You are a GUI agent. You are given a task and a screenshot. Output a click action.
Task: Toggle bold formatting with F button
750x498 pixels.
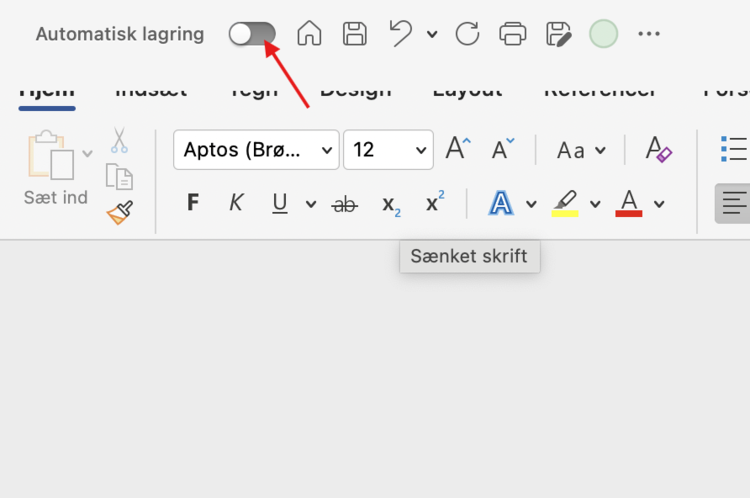click(193, 204)
